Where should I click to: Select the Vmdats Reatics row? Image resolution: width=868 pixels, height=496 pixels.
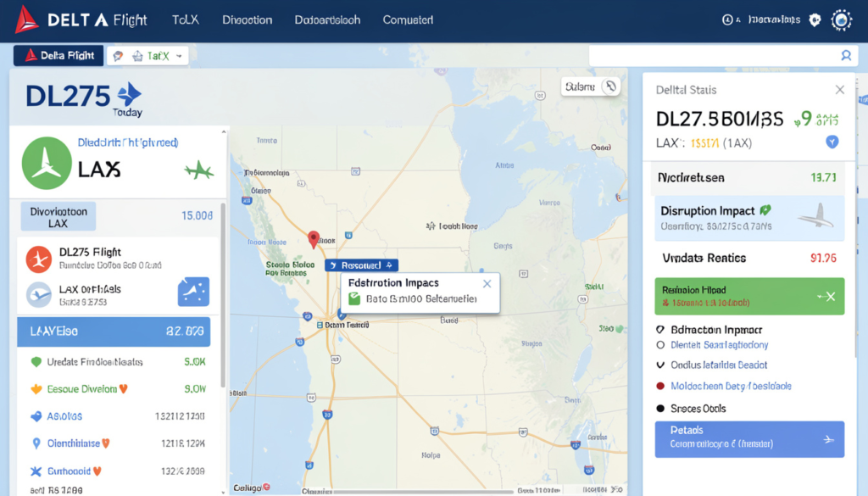pyautogui.click(x=749, y=258)
